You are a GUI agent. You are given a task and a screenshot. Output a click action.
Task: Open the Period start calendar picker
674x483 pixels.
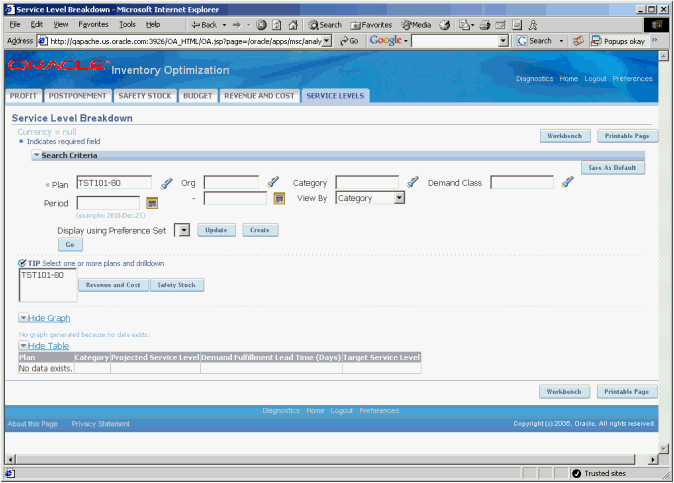(x=152, y=202)
